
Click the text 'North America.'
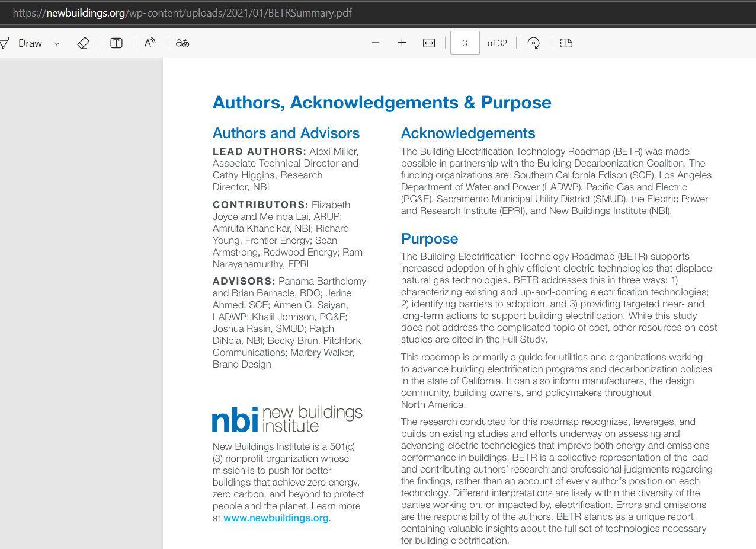tap(434, 405)
